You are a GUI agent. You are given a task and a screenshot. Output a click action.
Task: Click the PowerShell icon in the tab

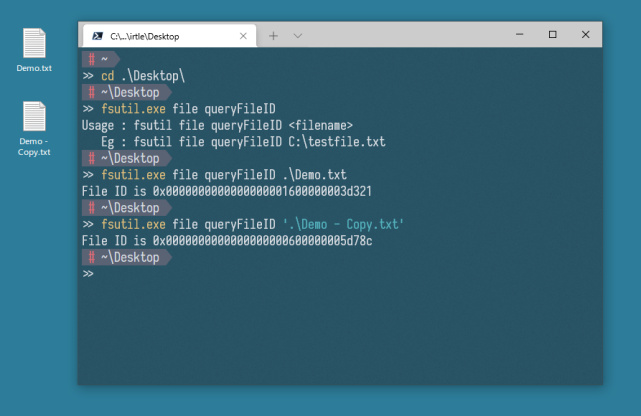tap(97, 36)
